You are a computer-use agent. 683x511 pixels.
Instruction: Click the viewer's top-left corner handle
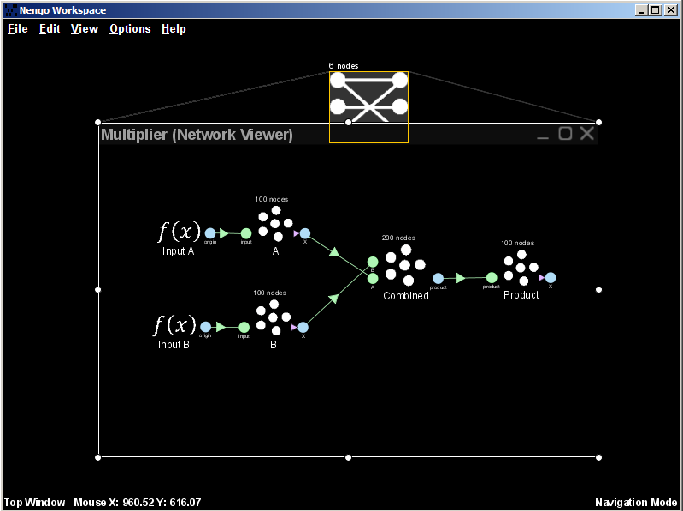98,122
